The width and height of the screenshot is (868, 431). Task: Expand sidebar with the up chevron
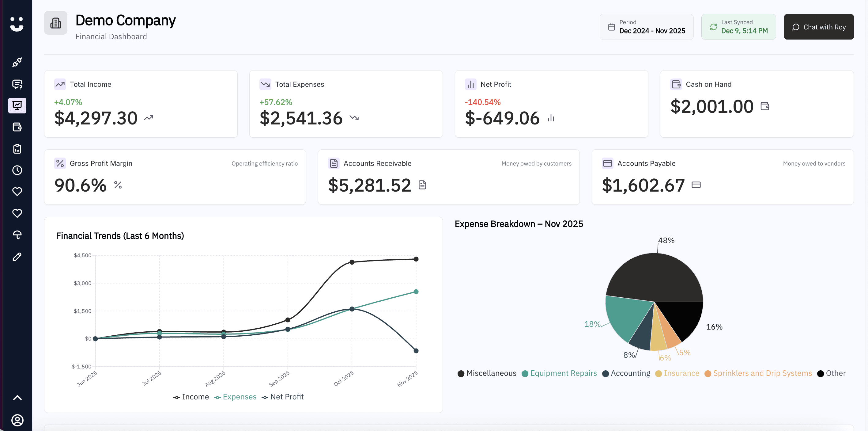(x=17, y=398)
